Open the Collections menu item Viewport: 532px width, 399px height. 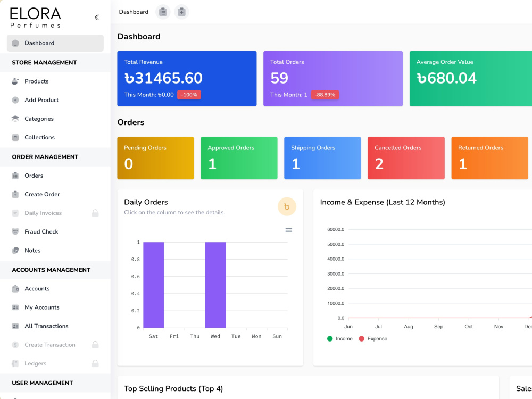pyautogui.click(x=55, y=137)
